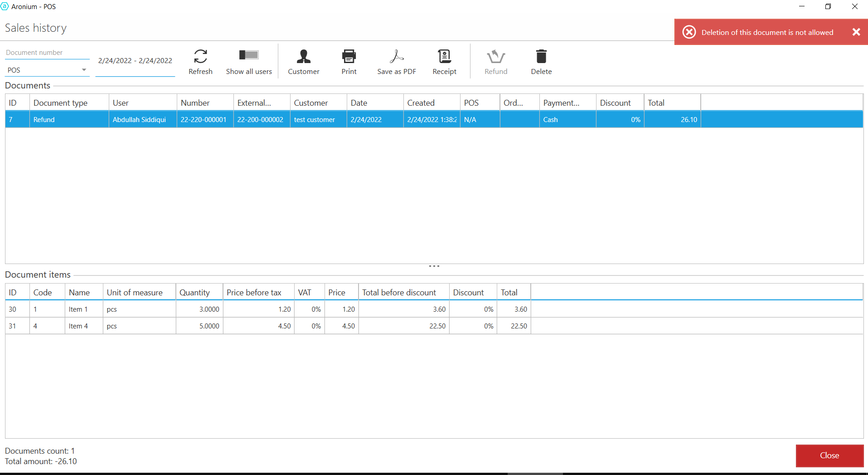Open the date range picker
This screenshot has height=475, width=868.
point(135,61)
